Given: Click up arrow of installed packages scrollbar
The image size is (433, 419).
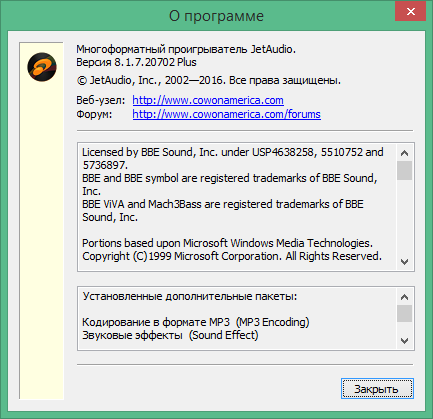Looking at the screenshot, I should (x=404, y=297).
